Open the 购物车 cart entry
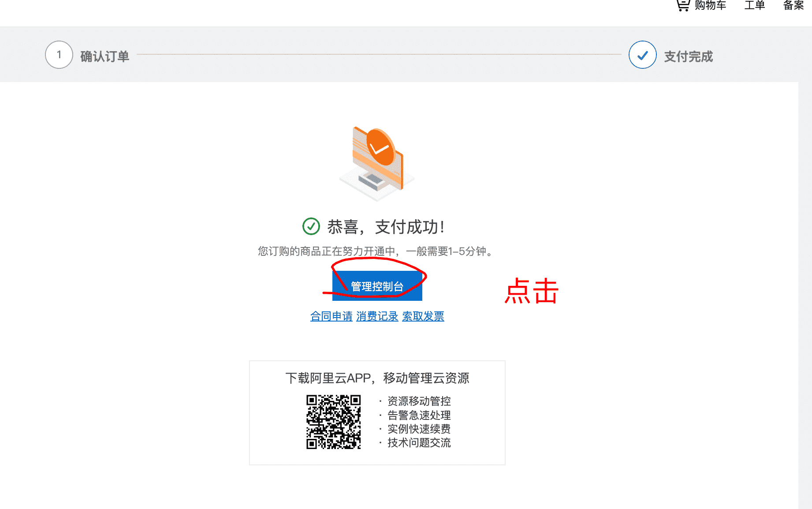Image resolution: width=812 pixels, height=509 pixels. coord(710,6)
